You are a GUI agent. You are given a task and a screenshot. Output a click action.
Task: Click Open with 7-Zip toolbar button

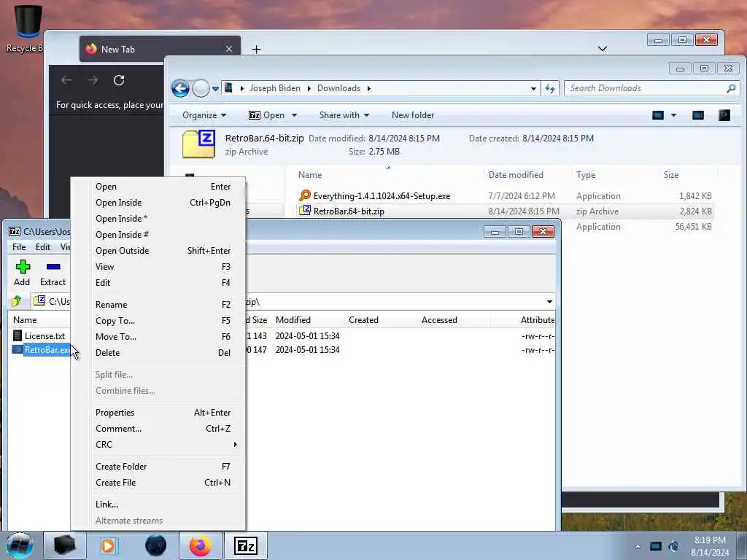coord(267,115)
